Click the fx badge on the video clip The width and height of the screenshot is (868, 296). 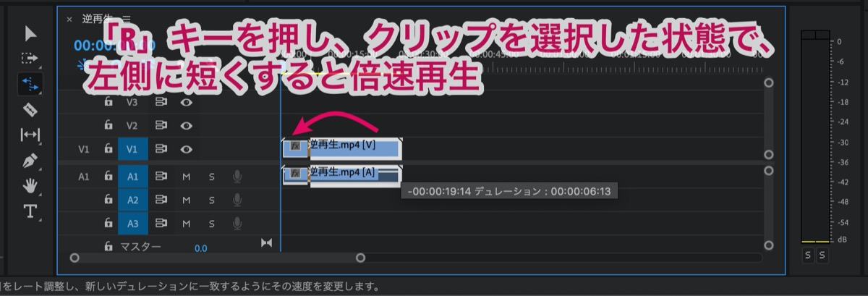click(296, 146)
